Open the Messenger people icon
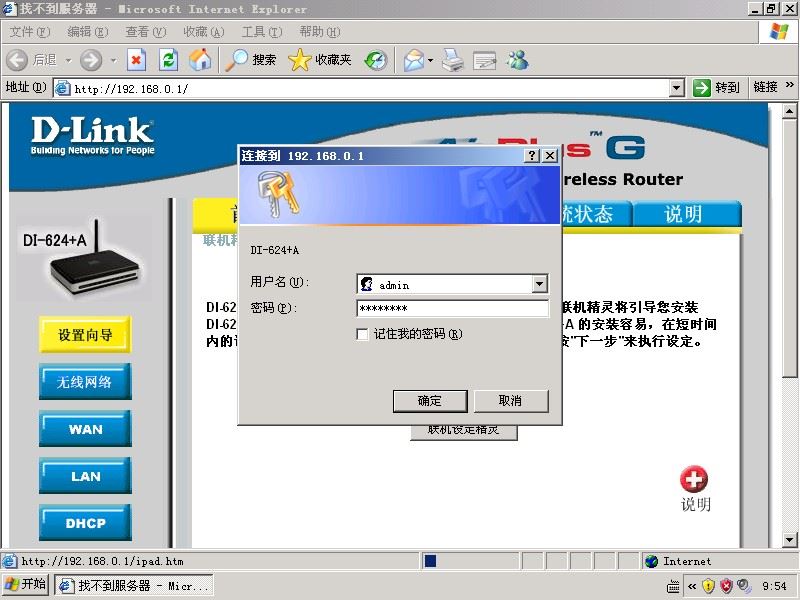This screenshot has height=600, width=800. tap(517, 60)
